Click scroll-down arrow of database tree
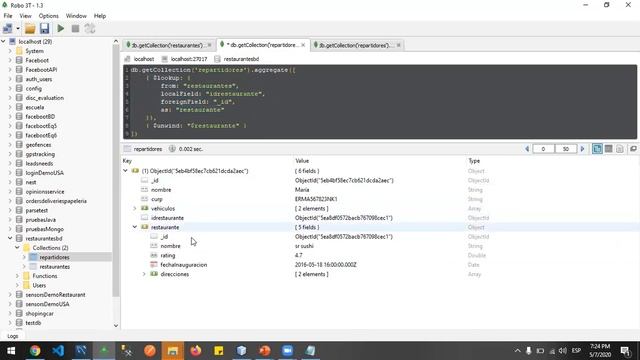The width and height of the screenshot is (640, 360). pyautogui.click(x=116, y=326)
